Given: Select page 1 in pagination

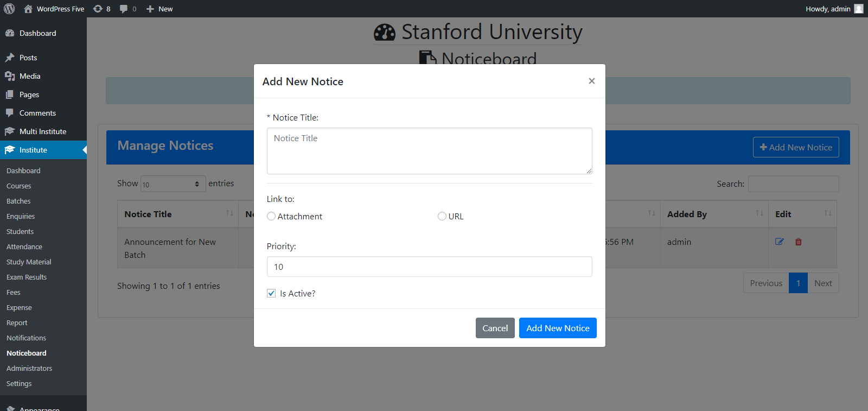Looking at the screenshot, I should click(798, 283).
